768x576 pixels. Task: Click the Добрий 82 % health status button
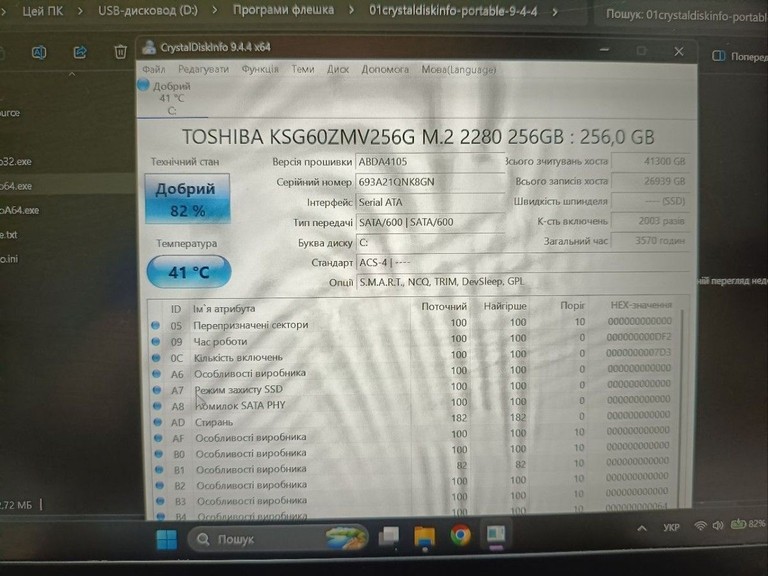(x=187, y=198)
